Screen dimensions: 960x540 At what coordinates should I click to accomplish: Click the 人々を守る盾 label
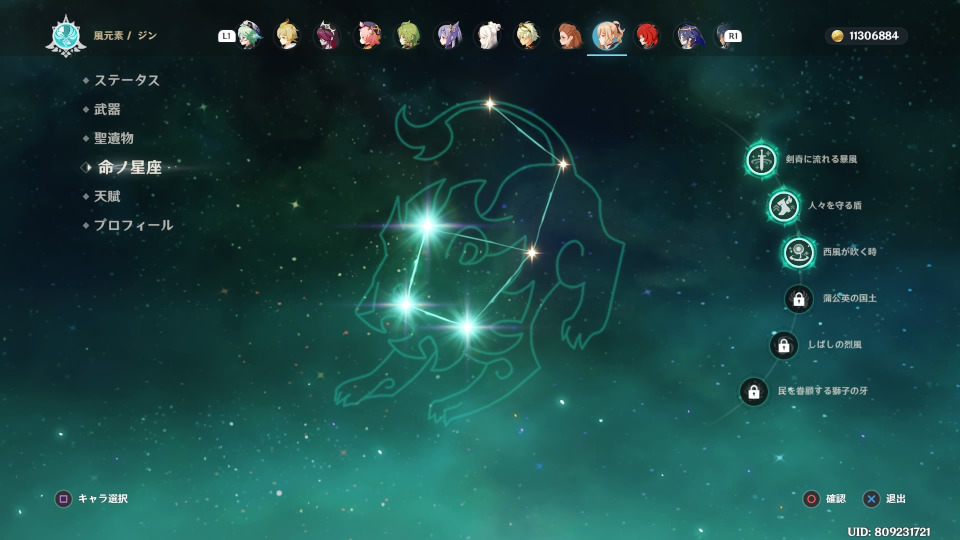(834, 206)
